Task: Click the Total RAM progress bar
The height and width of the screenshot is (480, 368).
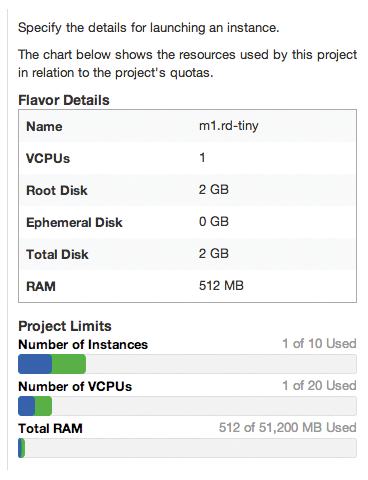Action: click(187, 448)
